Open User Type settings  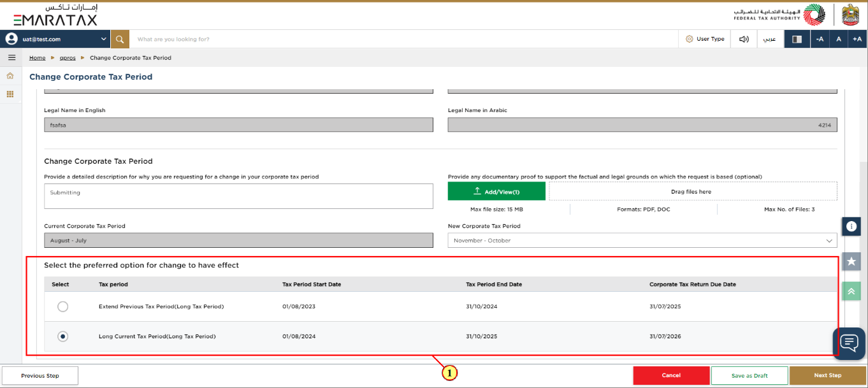(x=705, y=39)
